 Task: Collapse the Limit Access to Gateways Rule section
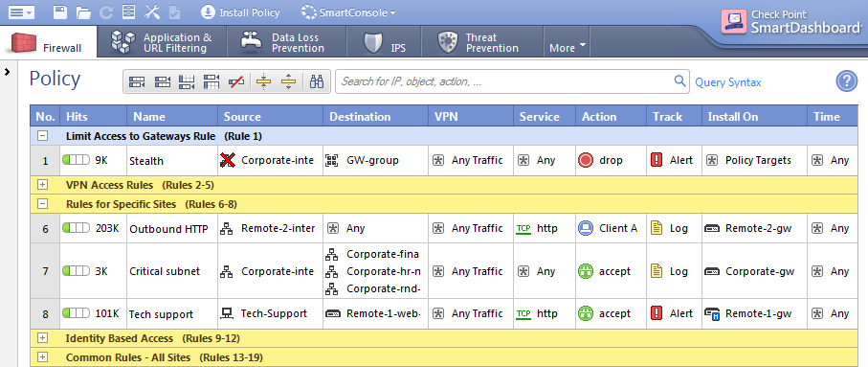(43, 136)
